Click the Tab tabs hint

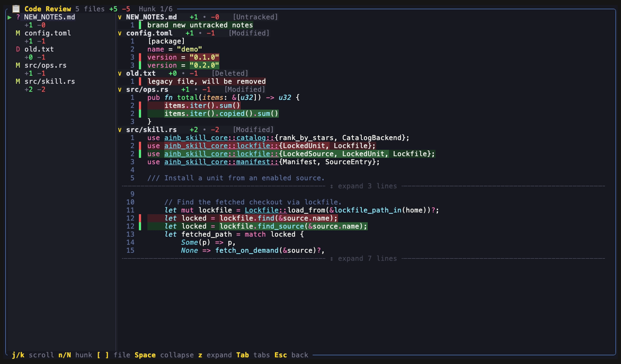253,355
